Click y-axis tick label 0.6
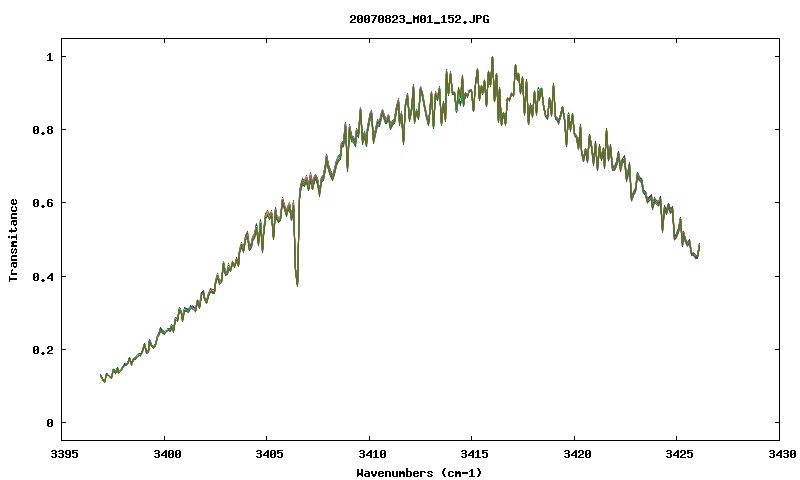The width and height of the screenshot is (800, 480). click(x=43, y=203)
